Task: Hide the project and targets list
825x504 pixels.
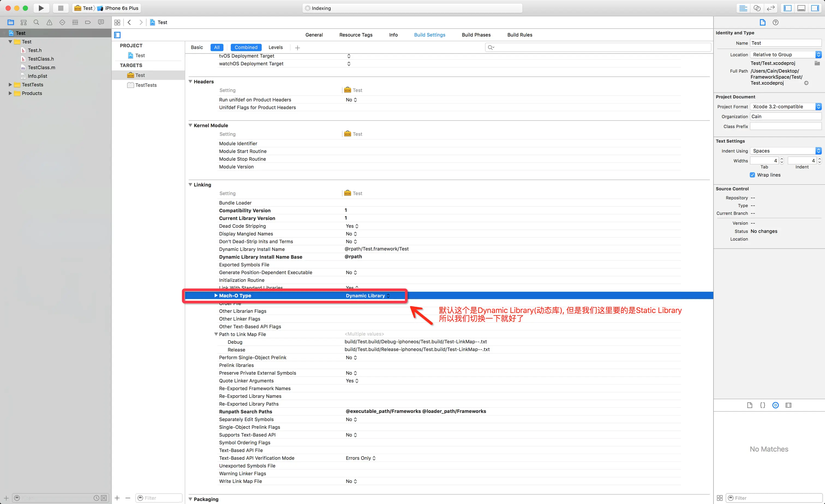Action: click(117, 35)
